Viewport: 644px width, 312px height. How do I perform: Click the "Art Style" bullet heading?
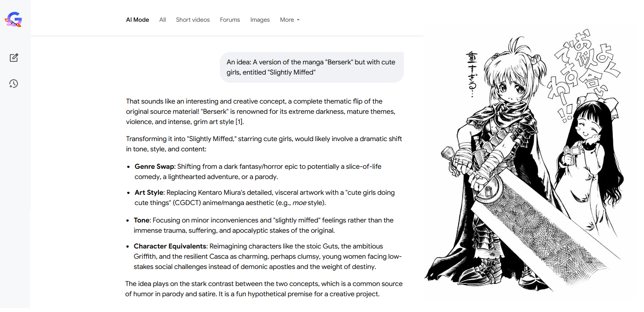click(x=149, y=192)
